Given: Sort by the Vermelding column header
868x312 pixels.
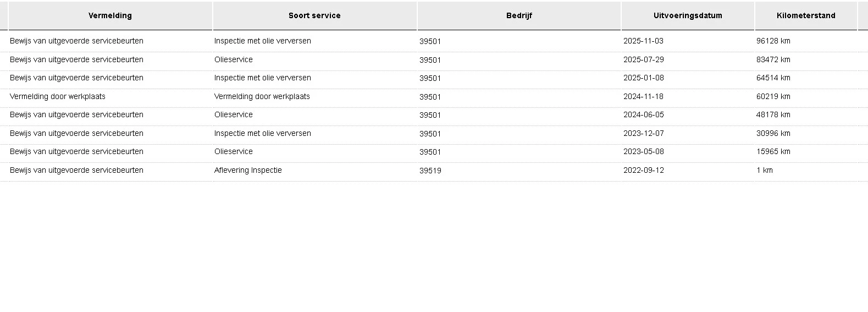Looking at the screenshot, I should 110,15.
